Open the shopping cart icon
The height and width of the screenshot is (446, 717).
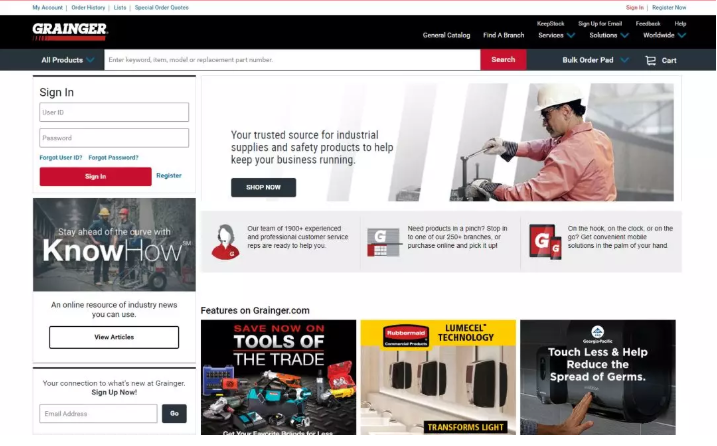click(x=651, y=60)
